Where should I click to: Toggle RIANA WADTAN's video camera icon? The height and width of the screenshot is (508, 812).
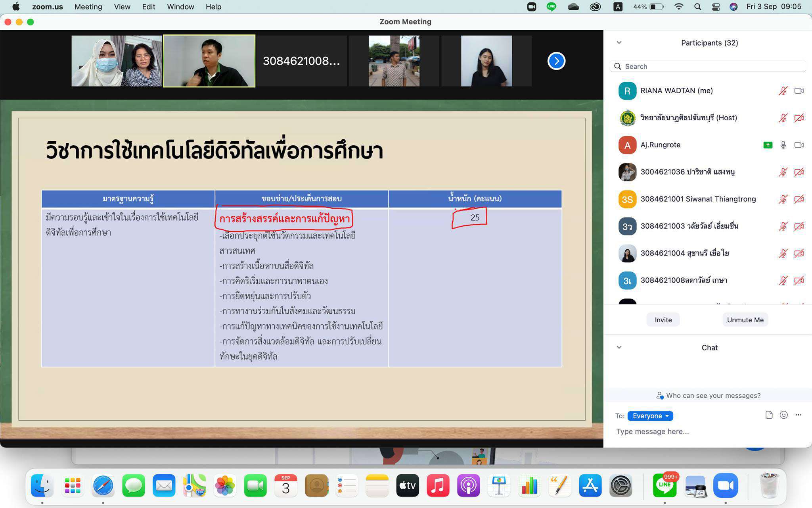(x=799, y=91)
